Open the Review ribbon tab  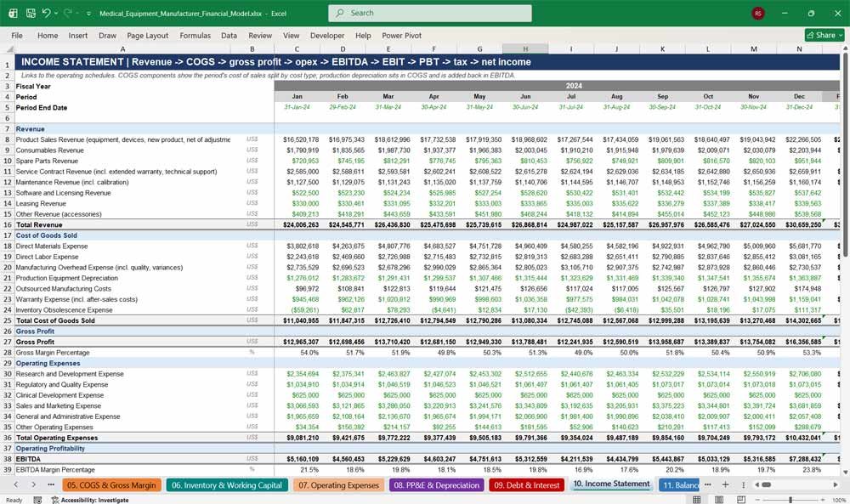click(x=260, y=35)
